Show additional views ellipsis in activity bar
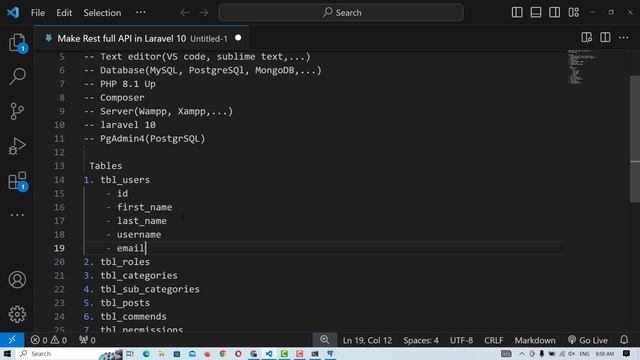The height and width of the screenshot is (360, 640). pyautogui.click(x=17, y=215)
